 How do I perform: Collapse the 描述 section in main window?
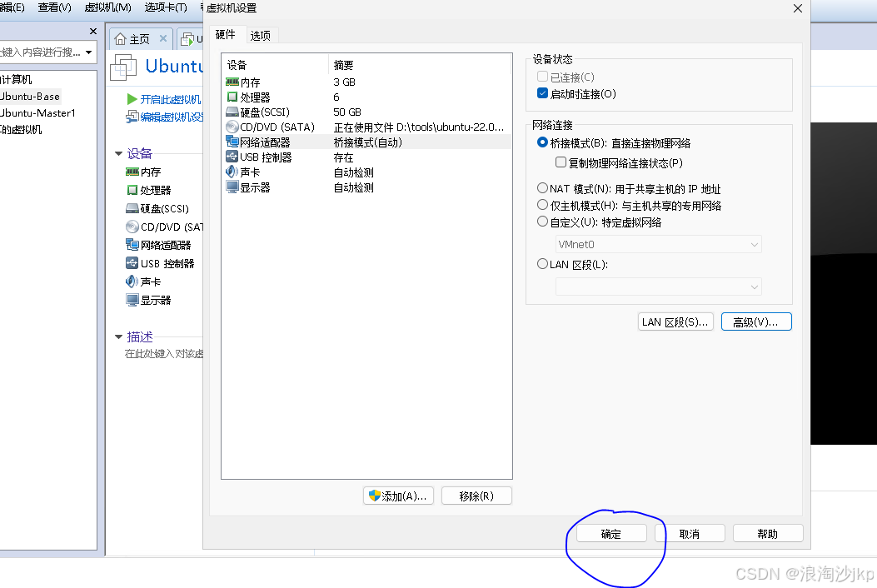click(118, 336)
